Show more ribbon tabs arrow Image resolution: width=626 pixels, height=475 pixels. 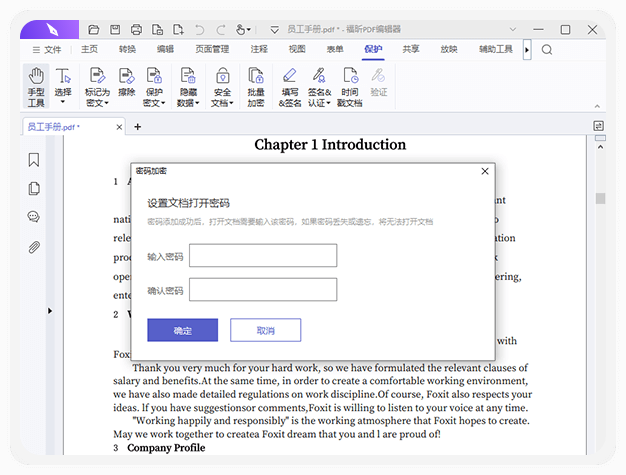coord(527,50)
